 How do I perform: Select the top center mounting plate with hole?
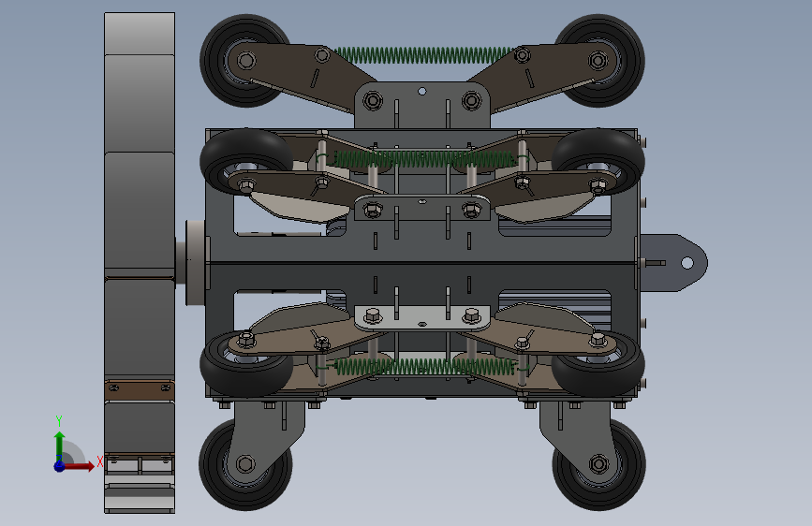click(422, 105)
